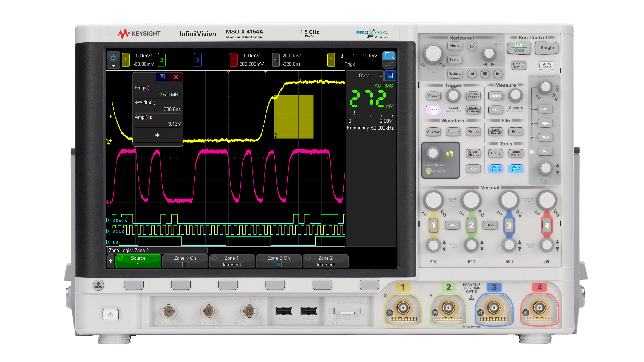This screenshot has height=362, width=644.
Task: Push the navigate backward play button
Action: click(x=472, y=74)
